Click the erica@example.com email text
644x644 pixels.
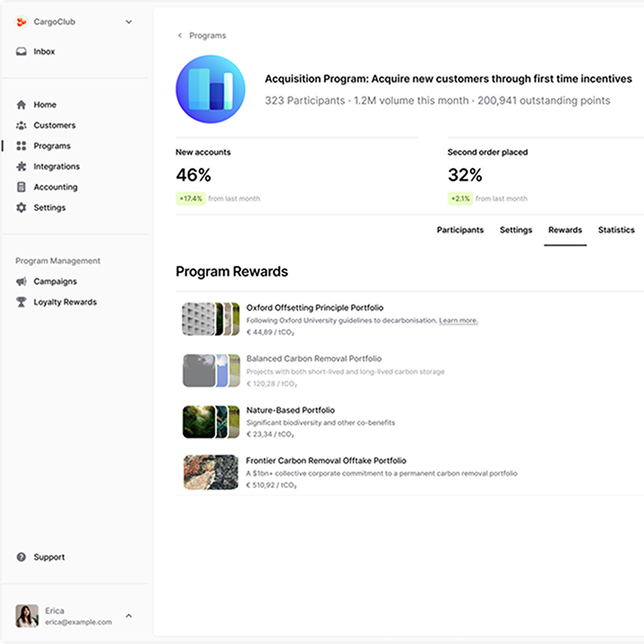(x=79, y=622)
